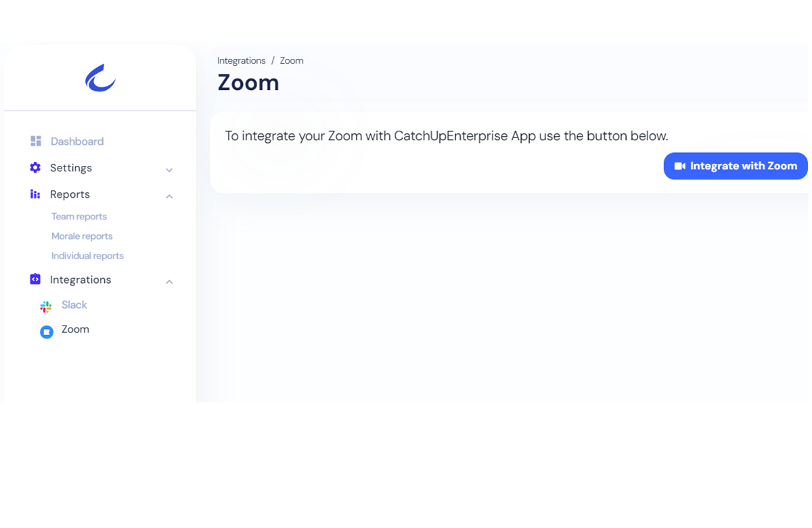Open Individual reports
812x528 pixels.
87,256
